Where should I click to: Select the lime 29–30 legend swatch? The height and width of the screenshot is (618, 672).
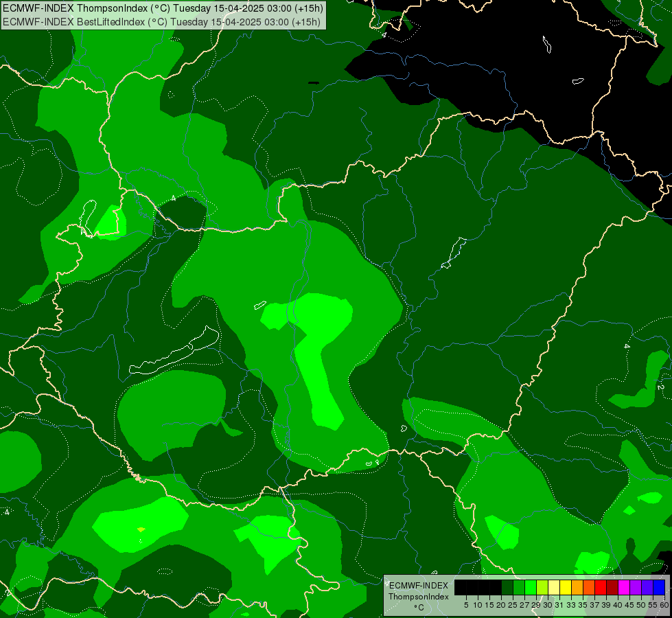click(x=542, y=587)
